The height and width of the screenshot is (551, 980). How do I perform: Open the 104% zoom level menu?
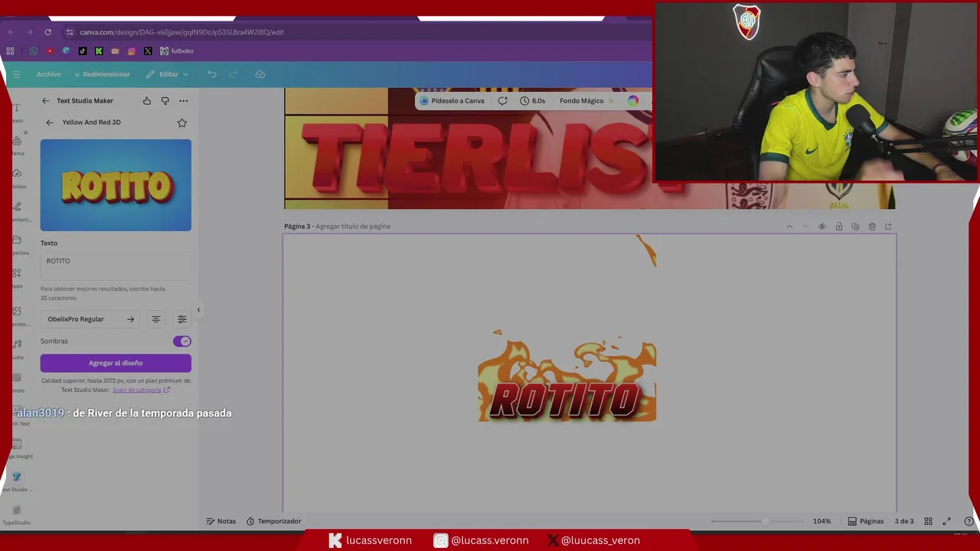click(822, 521)
